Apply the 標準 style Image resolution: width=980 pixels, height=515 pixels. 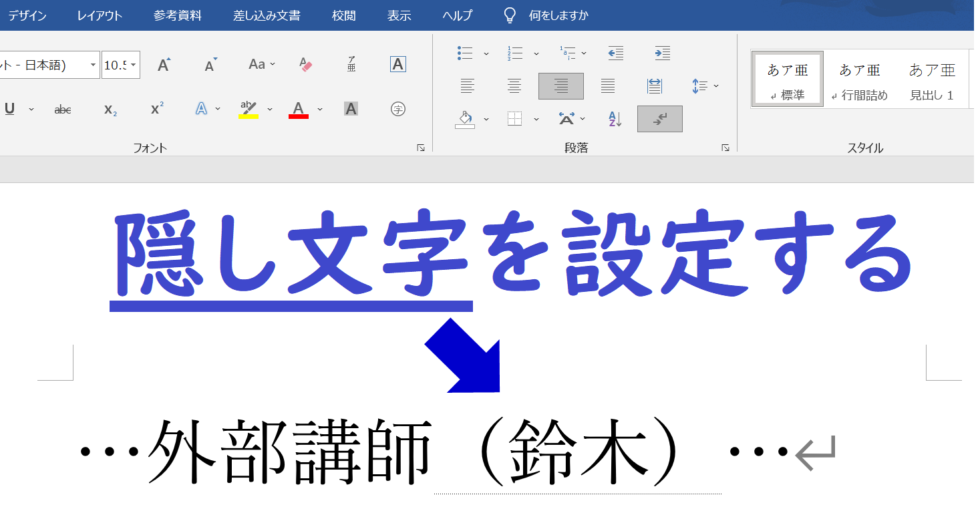(787, 79)
